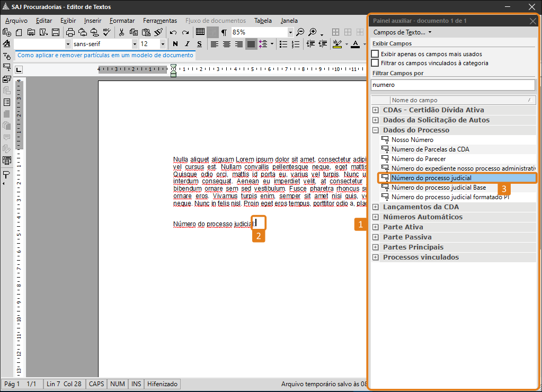Enable 'Exibir apenas os campos mais usados'

375,54
